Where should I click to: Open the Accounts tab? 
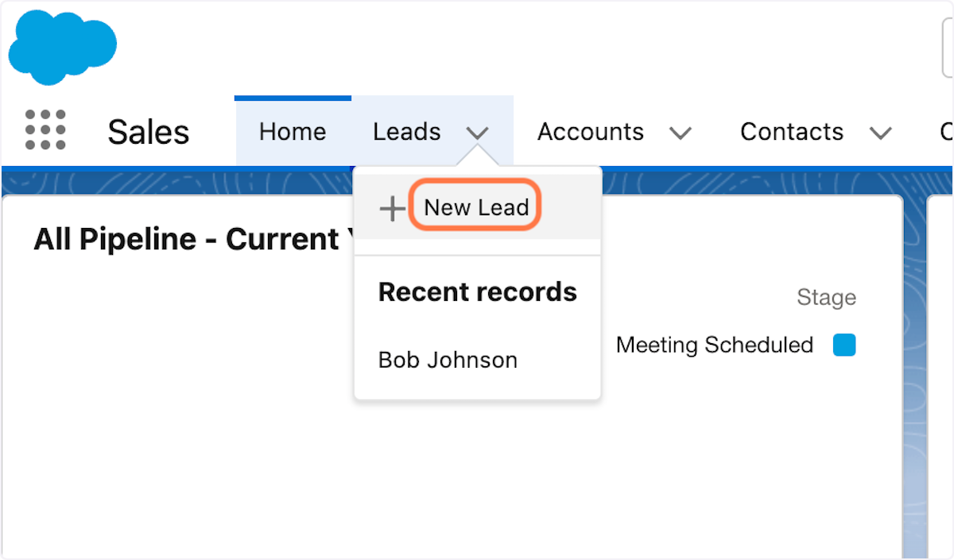[591, 131]
